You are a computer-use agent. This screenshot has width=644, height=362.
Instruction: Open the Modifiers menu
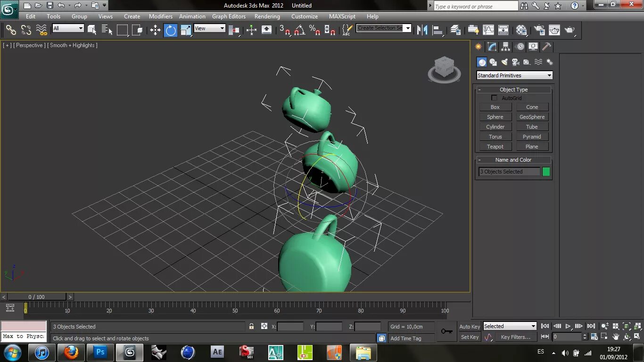coord(160,16)
